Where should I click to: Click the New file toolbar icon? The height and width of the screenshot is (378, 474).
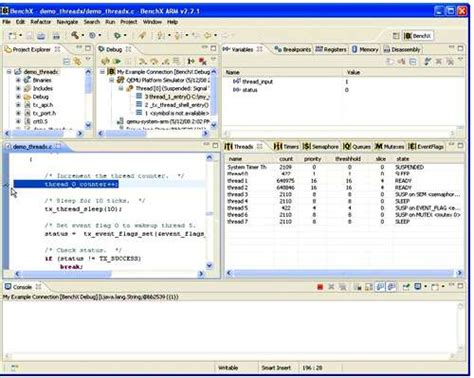(x=12, y=36)
